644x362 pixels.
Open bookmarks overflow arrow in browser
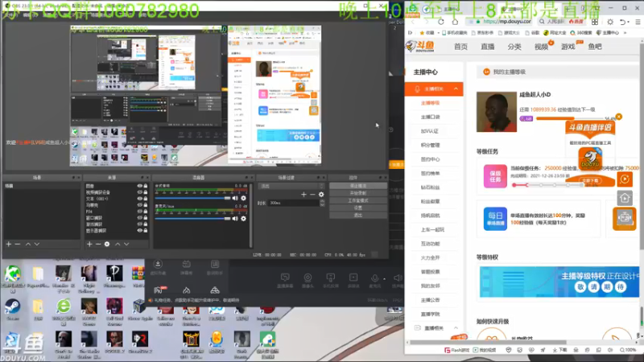[625, 32]
